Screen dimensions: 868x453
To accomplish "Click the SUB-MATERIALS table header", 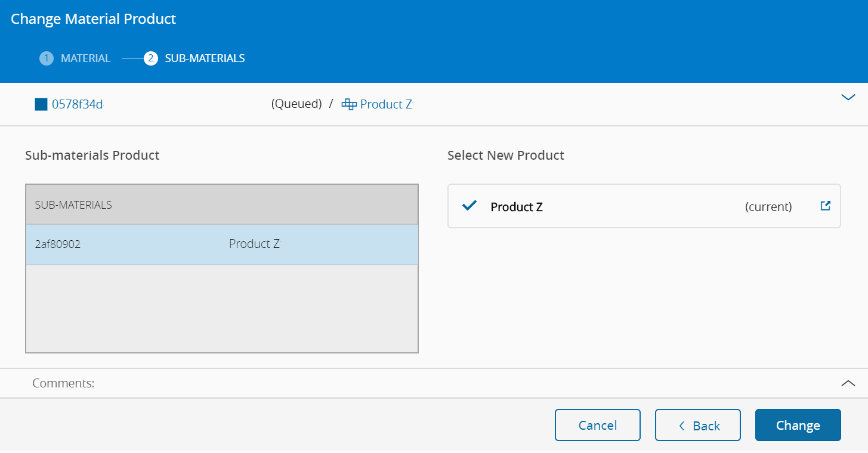I will 221,205.
